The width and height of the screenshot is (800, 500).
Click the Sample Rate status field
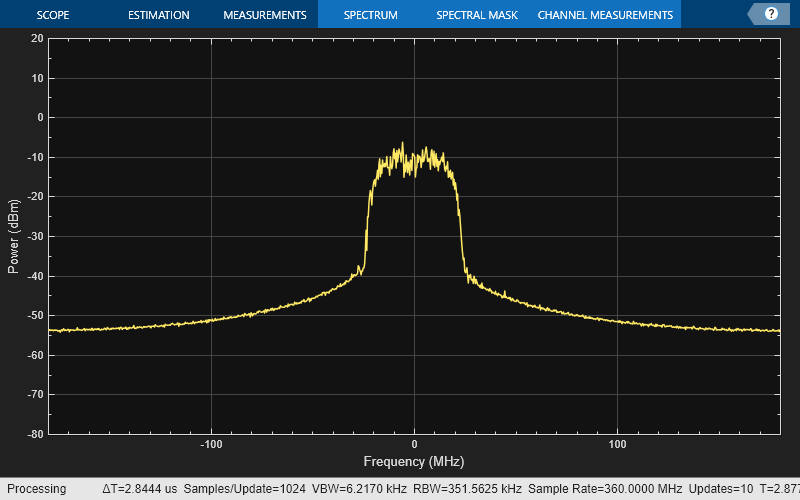605,489
